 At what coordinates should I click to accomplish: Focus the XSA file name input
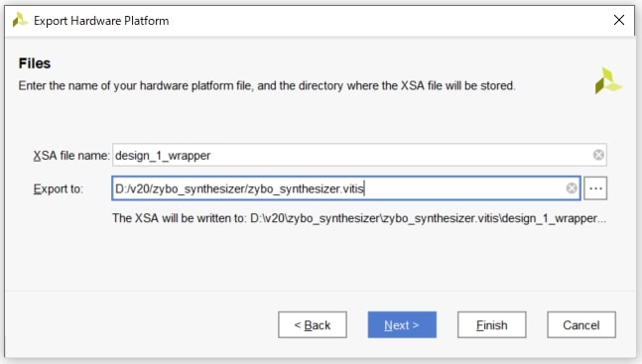[x=359, y=155]
